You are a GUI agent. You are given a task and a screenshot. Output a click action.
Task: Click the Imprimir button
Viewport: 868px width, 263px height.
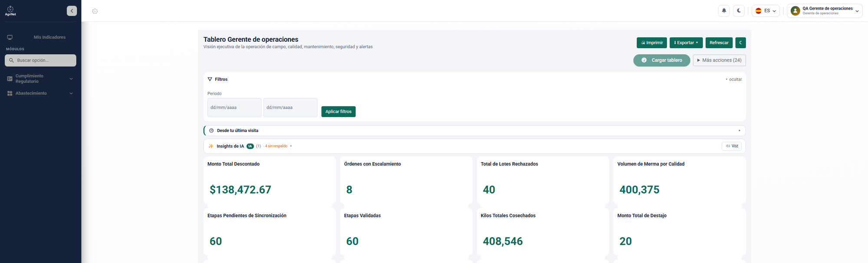[652, 43]
